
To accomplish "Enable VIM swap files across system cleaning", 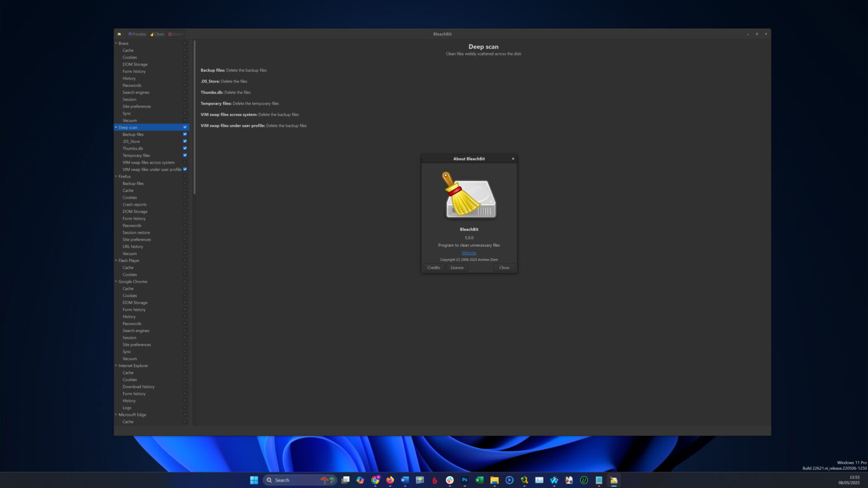I will click(185, 162).
